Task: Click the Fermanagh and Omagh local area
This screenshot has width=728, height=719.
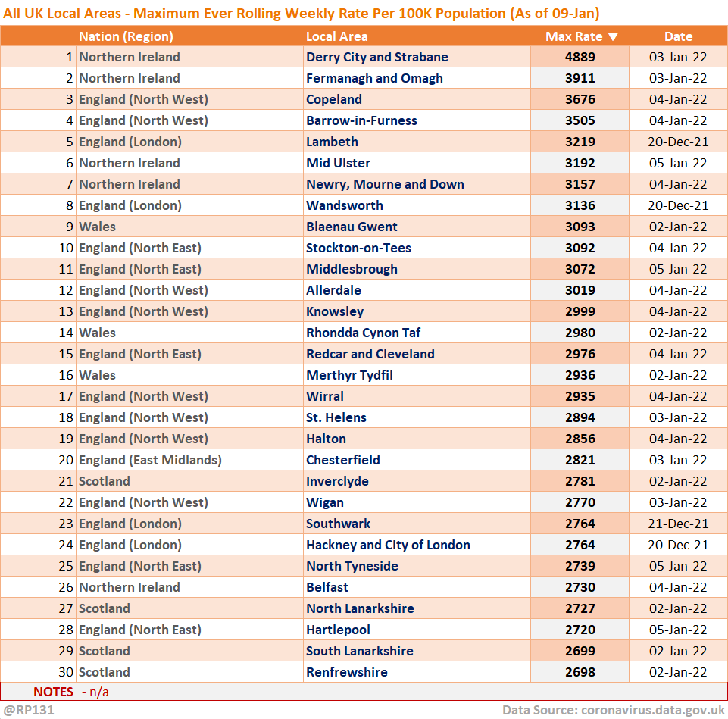Action: click(374, 78)
